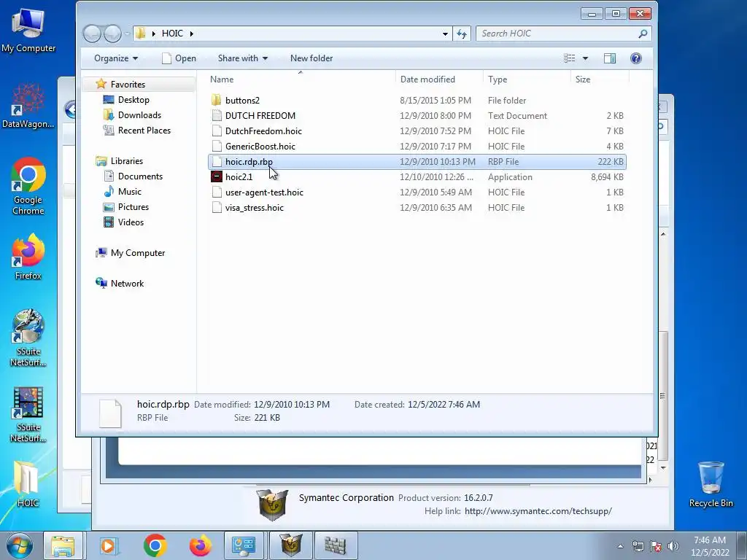
Task: Click the Change your view icon
Action: 569,58
